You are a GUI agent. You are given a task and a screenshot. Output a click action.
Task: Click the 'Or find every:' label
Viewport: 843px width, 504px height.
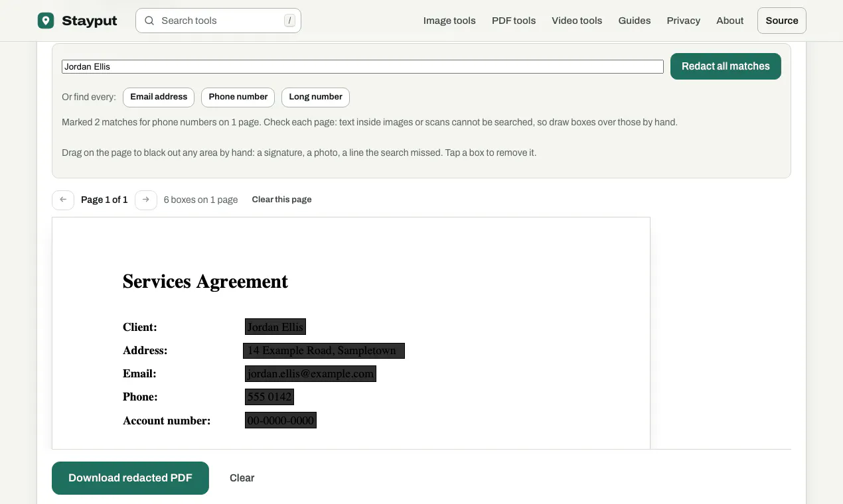point(89,97)
